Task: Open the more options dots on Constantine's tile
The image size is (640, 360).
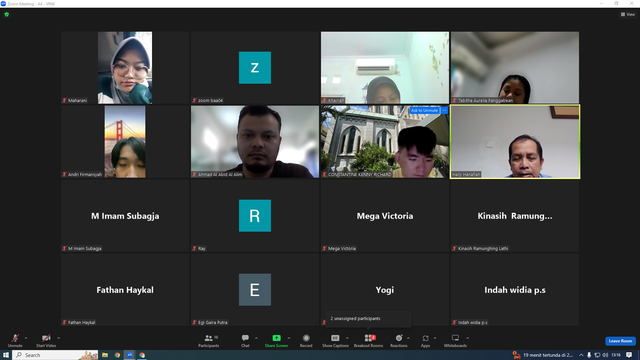Action: 444,111
